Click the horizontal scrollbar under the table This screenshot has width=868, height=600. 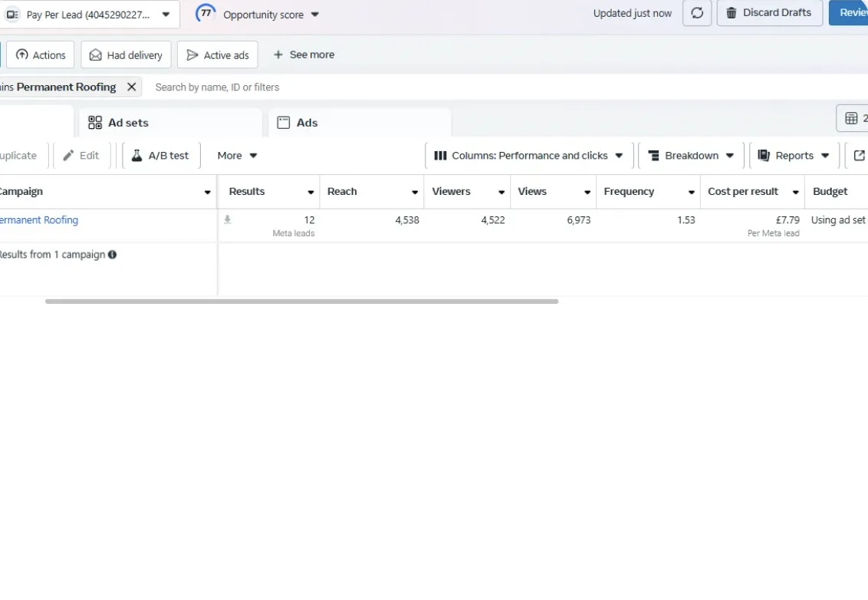[x=301, y=302]
